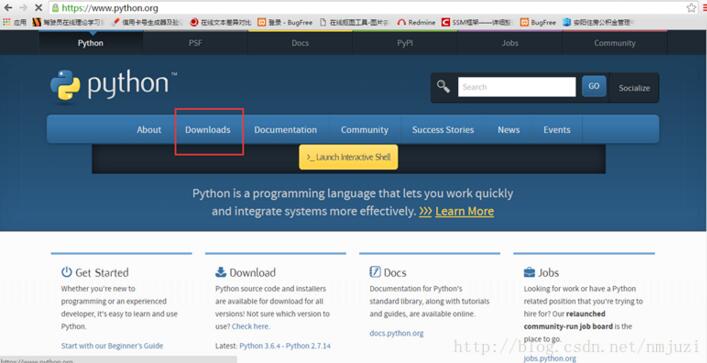Follow the Learn More link
Image resolution: width=707 pixels, height=363 pixels.
464,211
